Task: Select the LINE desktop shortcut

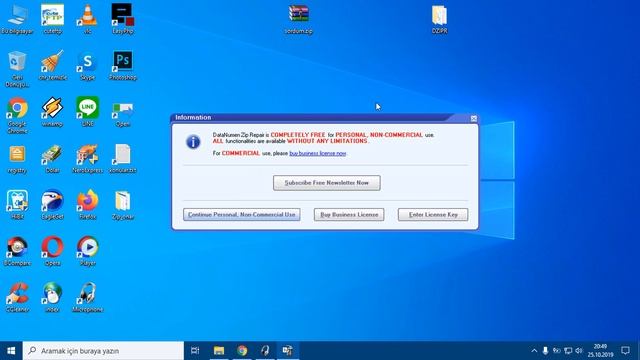Action: pos(87,112)
